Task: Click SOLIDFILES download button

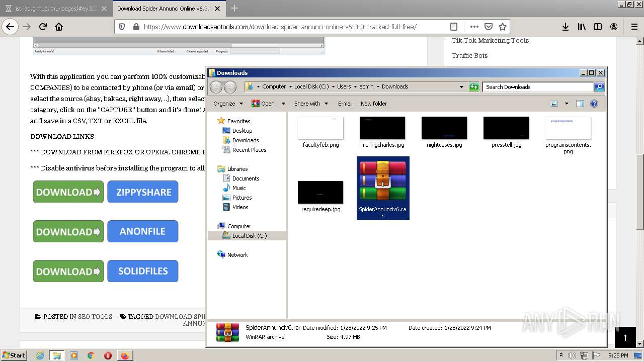Action: pos(143,271)
